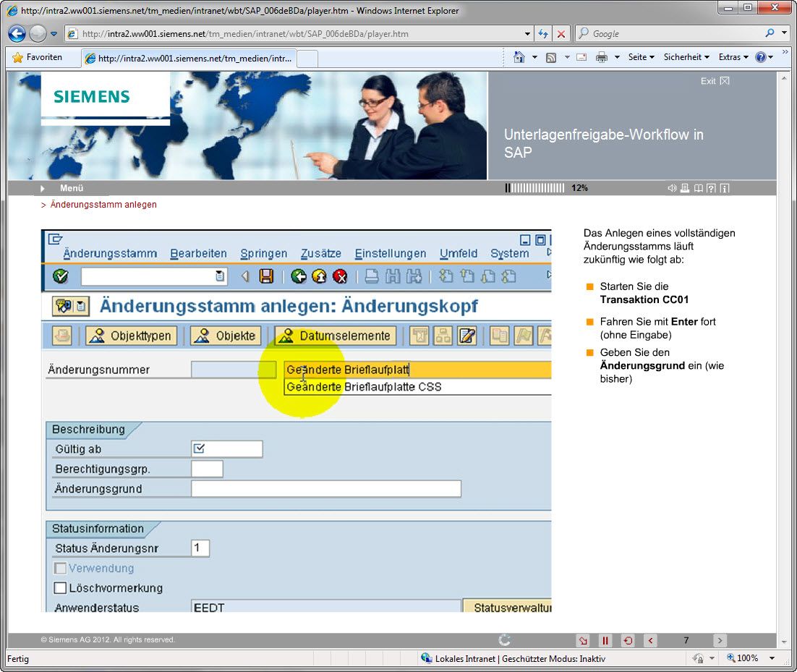The height and width of the screenshot is (672, 797).
Task: Pause the tutorial playback
Action: click(605, 640)
